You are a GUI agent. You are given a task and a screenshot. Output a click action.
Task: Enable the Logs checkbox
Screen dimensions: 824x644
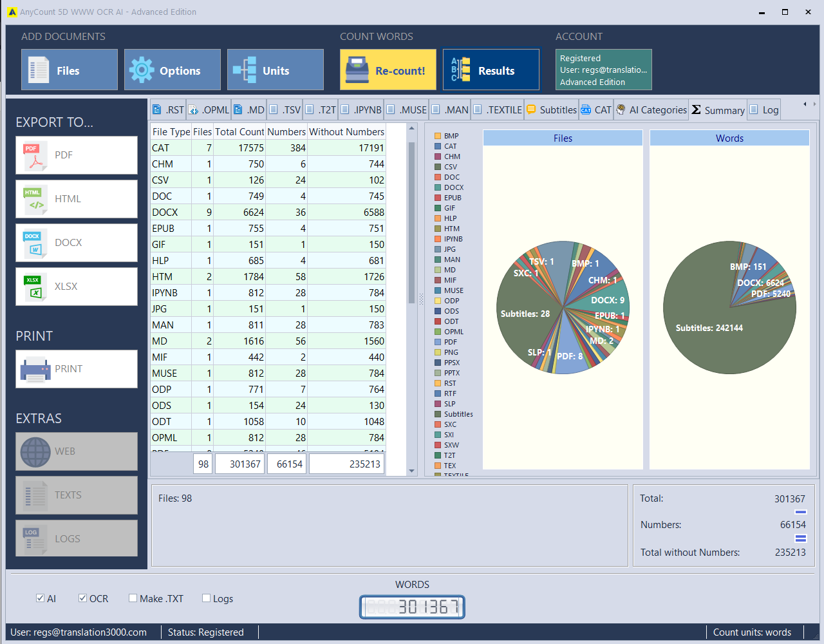pyautogui.click(x=207, y=598)
